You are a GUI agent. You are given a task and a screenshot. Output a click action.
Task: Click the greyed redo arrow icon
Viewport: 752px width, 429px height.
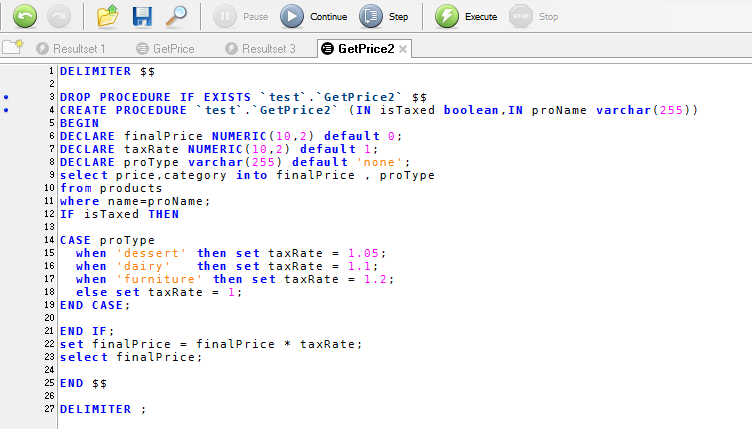59,16
